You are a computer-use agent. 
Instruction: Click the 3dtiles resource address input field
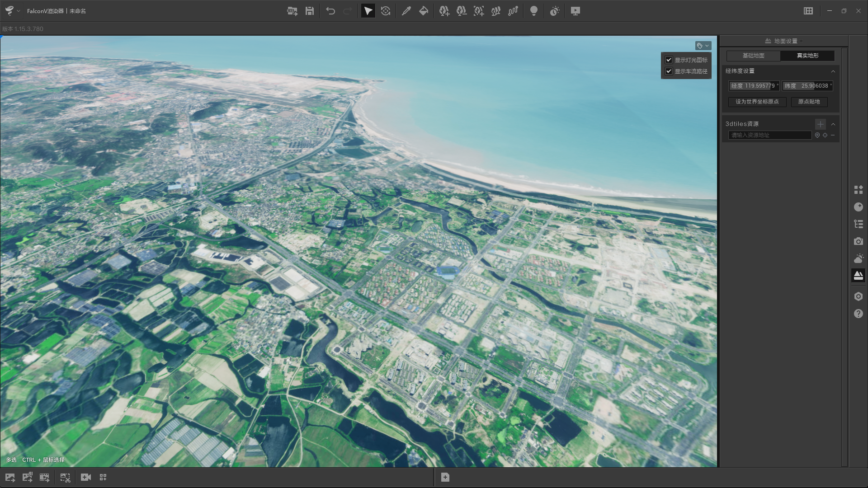coord(769,135)
